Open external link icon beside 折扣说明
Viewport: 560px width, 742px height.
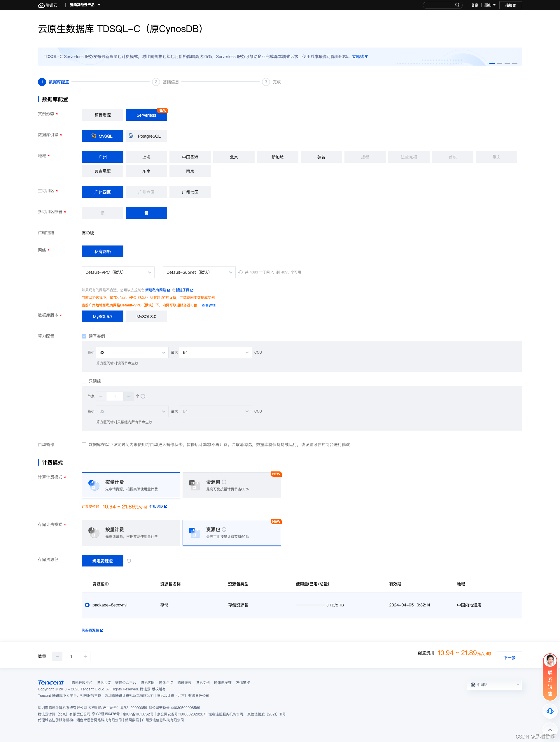(165, 506)
